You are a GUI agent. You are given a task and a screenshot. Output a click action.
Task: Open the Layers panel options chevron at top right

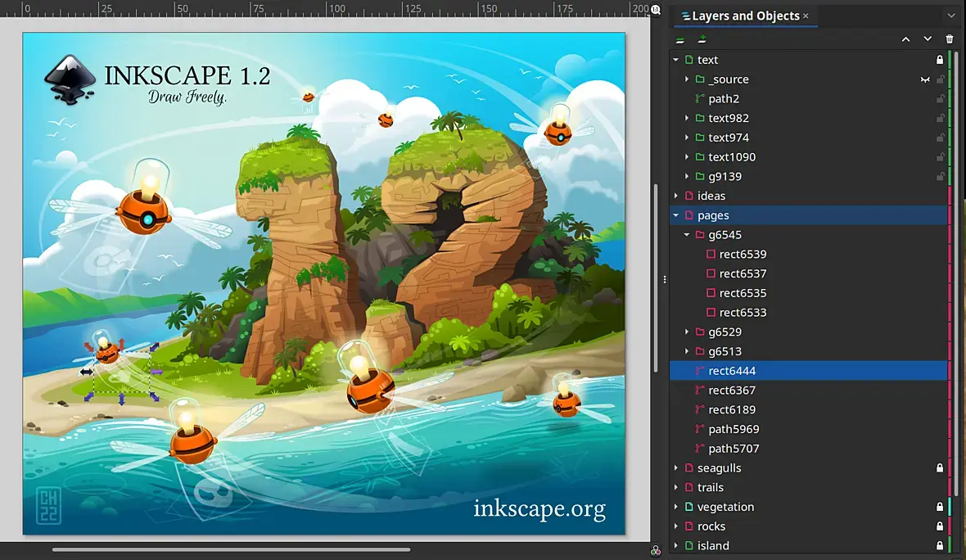click(x=951, y=16)
